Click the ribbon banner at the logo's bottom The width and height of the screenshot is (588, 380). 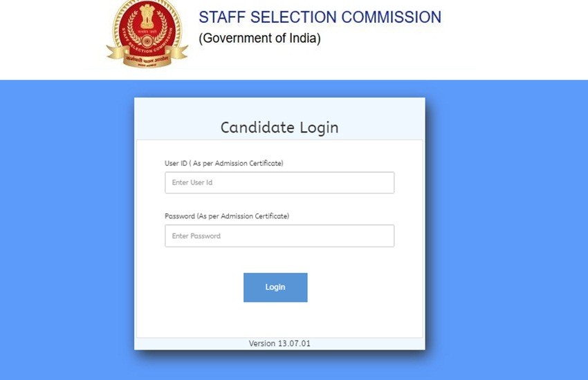pos(147,59)
